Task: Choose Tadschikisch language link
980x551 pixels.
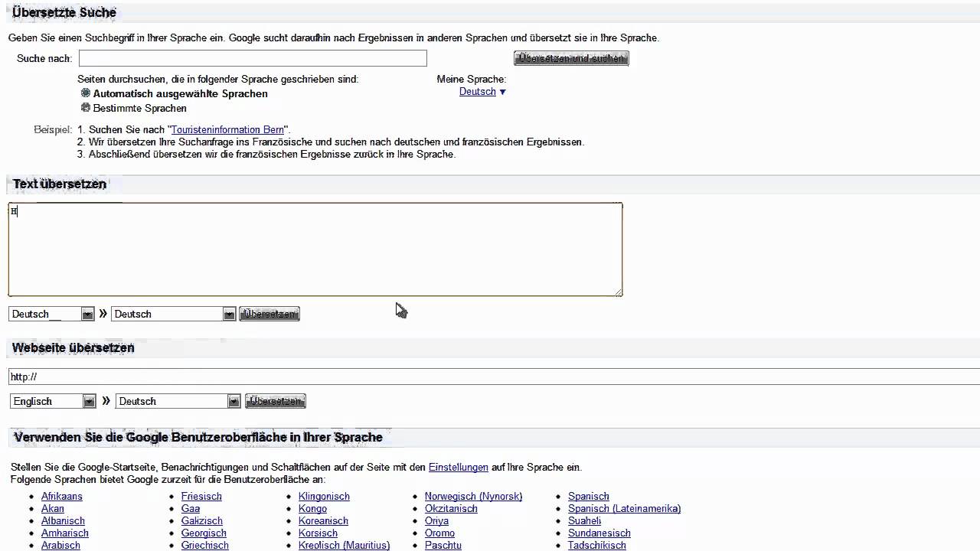Action: click(x=597, y=545)
